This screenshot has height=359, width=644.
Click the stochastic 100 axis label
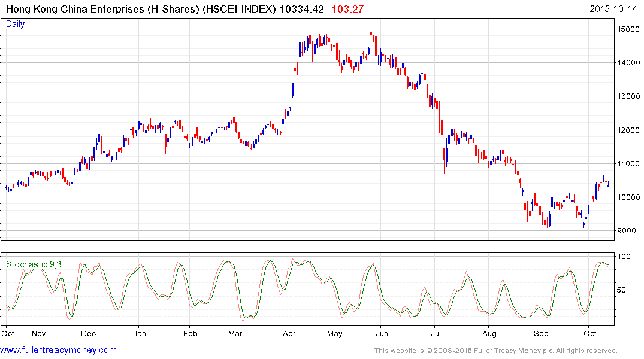[x=624, y=257]
